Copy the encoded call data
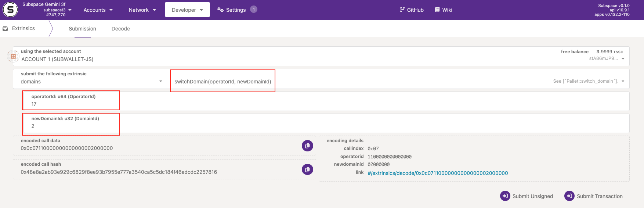This screenshot has width=644, height=208. coord(307,146)
